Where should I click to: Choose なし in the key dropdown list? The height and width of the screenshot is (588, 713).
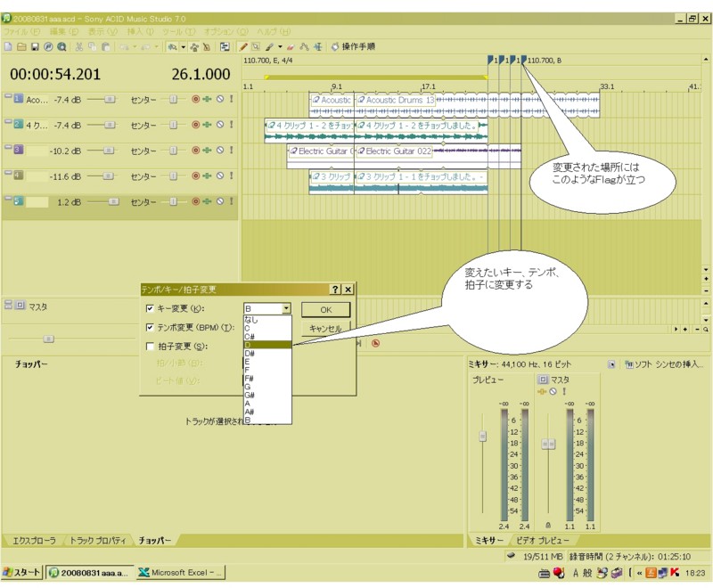[267, 320]
